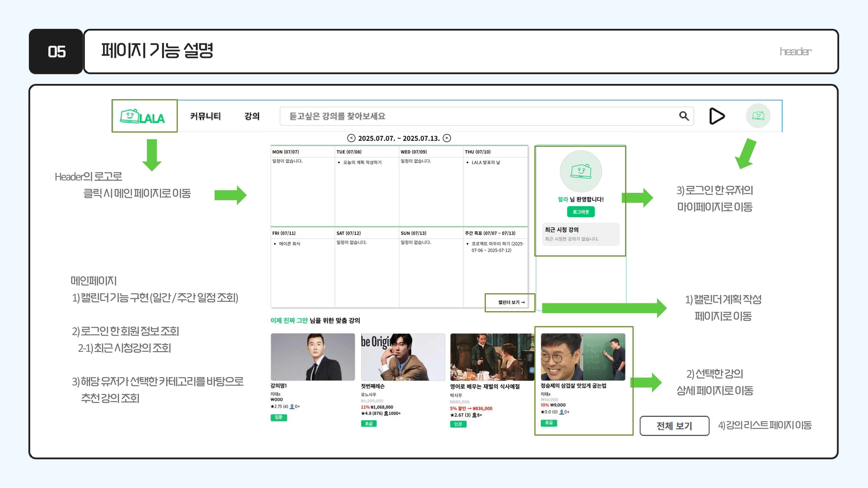Open the 강의명1 course thumbnail

313,357
